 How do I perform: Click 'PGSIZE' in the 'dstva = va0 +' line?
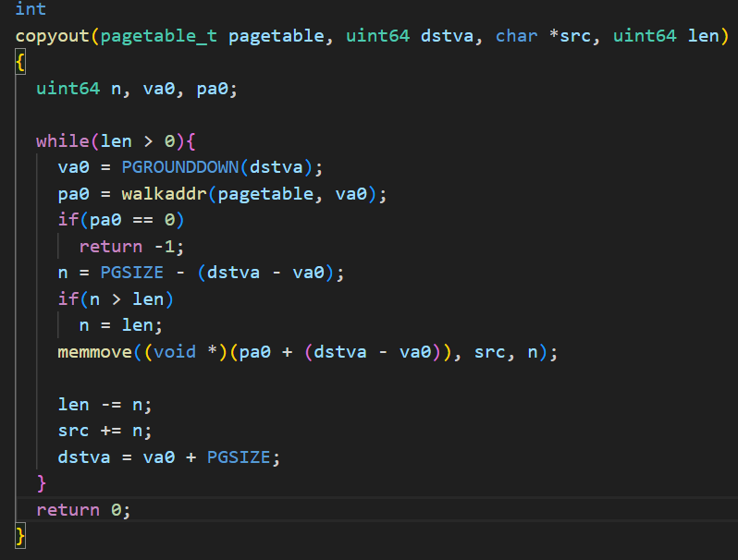[x=239, y=457]
